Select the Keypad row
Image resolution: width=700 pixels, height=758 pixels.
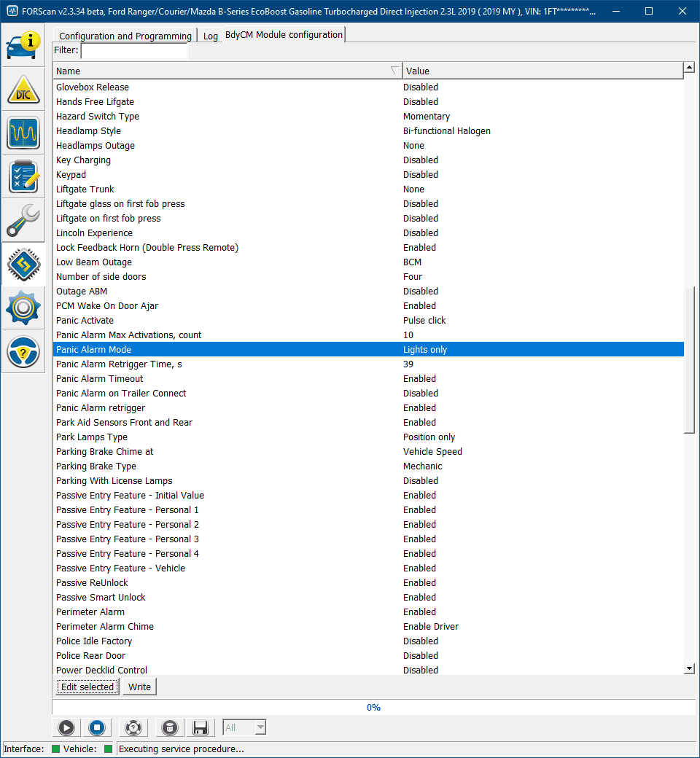(368, 174)
